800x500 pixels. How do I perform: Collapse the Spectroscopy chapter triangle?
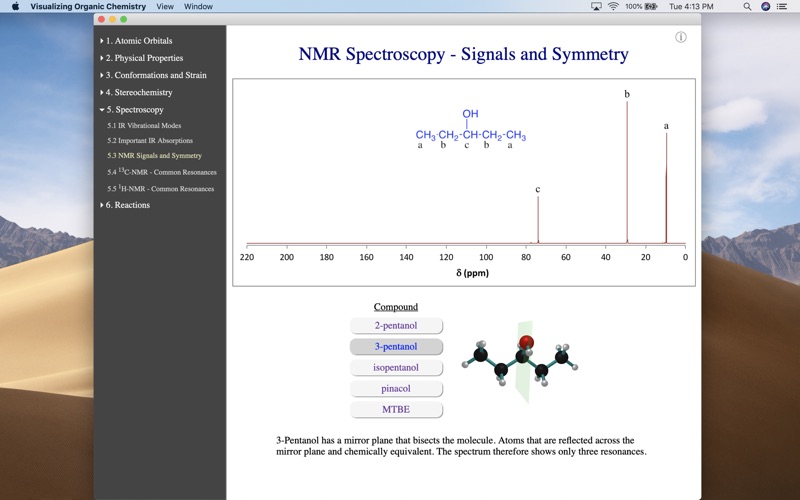click(x=102, y=110)
